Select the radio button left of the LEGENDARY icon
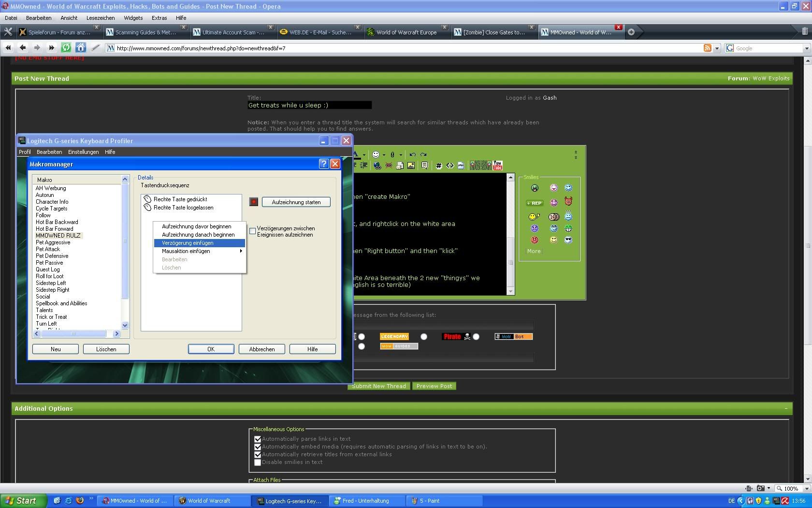Viewport: 812px width, 508px height. (362, 337)
